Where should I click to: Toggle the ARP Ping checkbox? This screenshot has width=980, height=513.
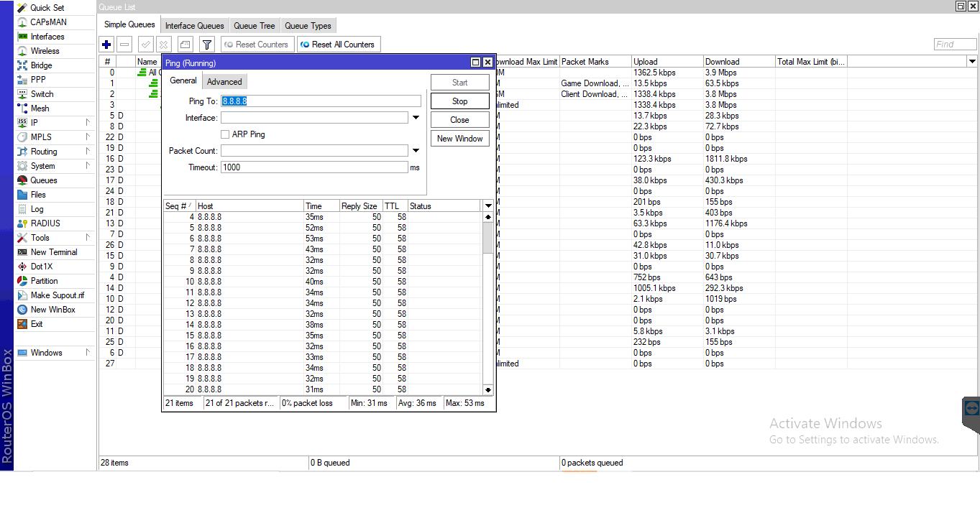point(225,134)
